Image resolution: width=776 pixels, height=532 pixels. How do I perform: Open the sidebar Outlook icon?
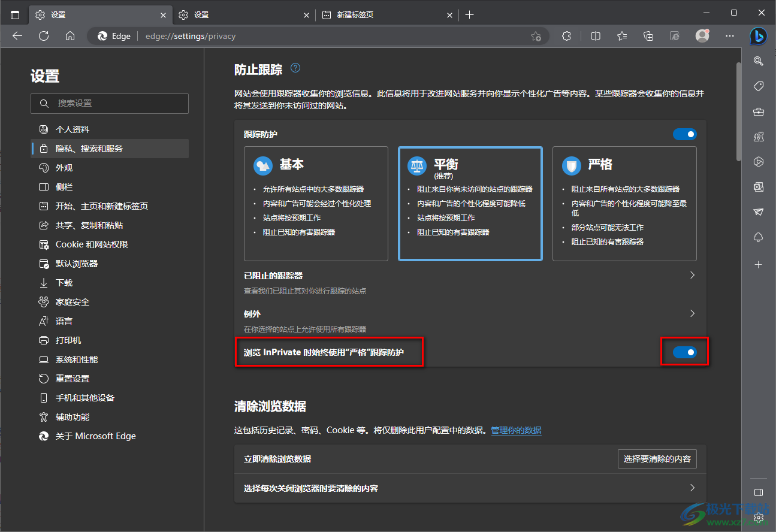(758, 187)
